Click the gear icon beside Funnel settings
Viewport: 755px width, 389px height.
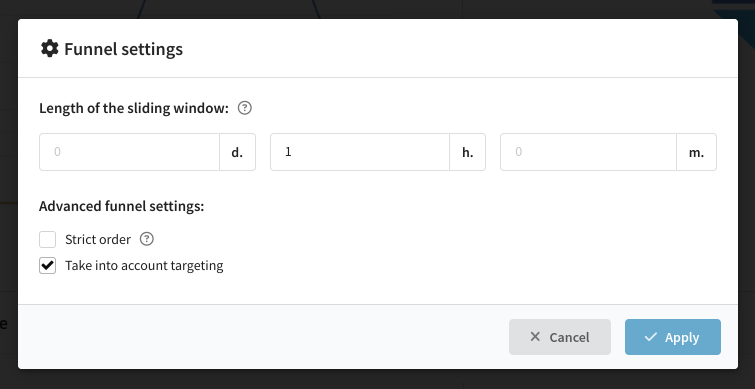click(50, 49)
